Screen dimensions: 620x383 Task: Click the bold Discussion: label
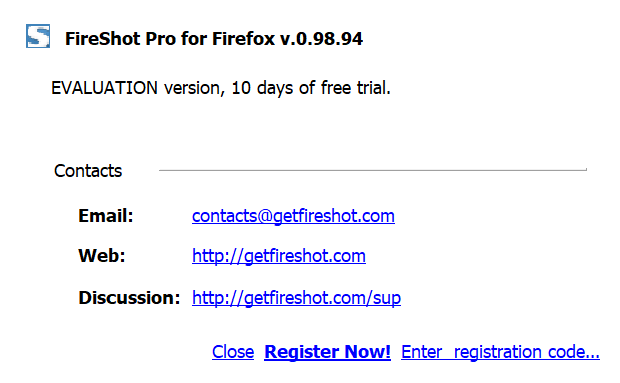(129, 298)
